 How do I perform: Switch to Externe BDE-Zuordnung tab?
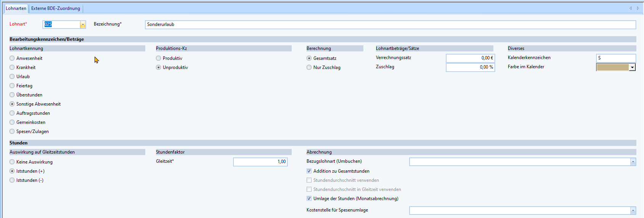click(x=56, y=8)
